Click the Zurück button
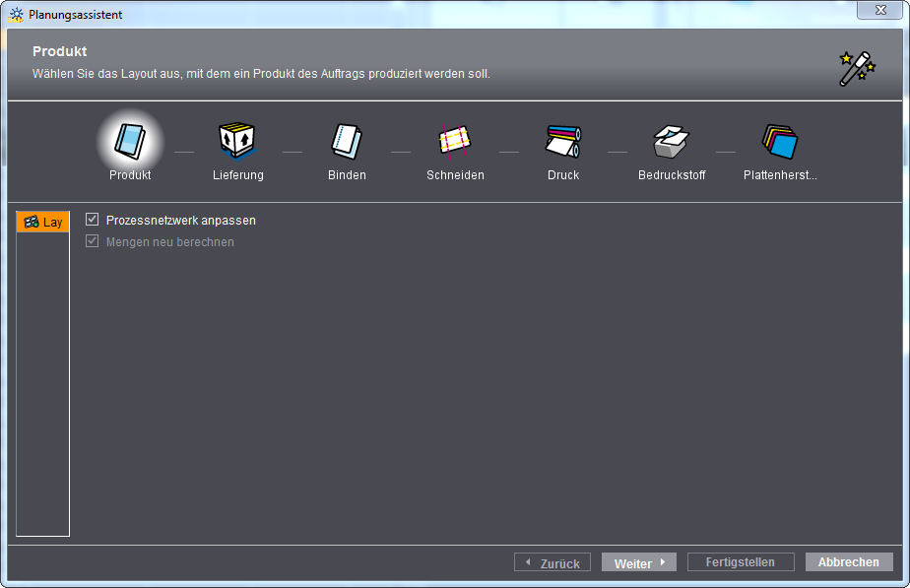The width and height of the screenshot is (910, 588). (552, 562)
